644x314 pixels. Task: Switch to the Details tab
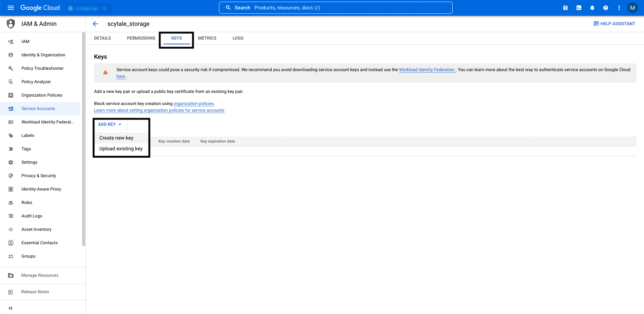click(x=102, y=38)
